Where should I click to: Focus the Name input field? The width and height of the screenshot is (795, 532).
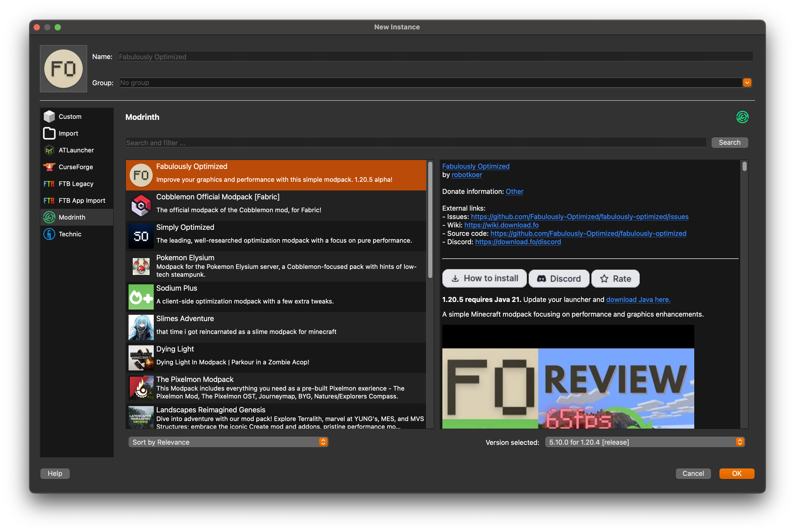[x=435, y=57]
